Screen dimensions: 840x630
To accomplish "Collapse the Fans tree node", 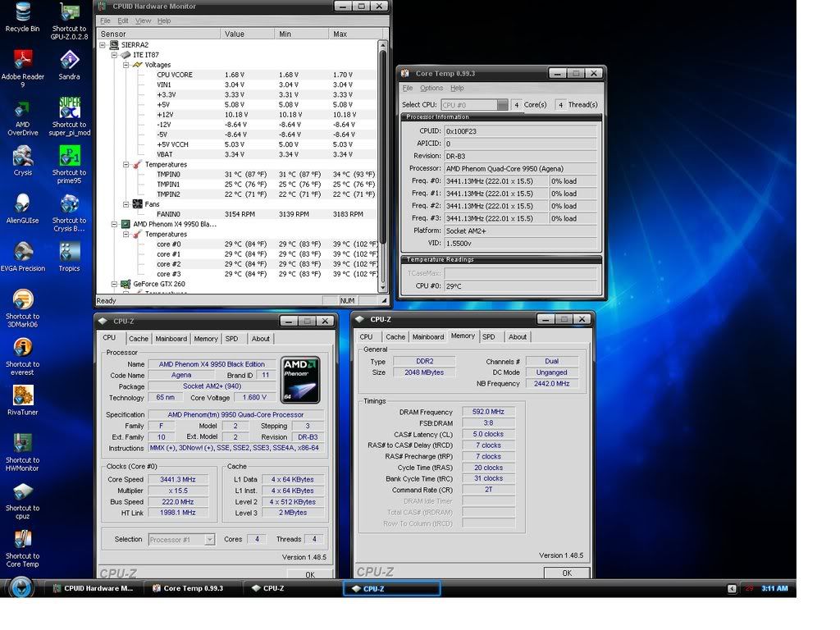I will (126, 204).
